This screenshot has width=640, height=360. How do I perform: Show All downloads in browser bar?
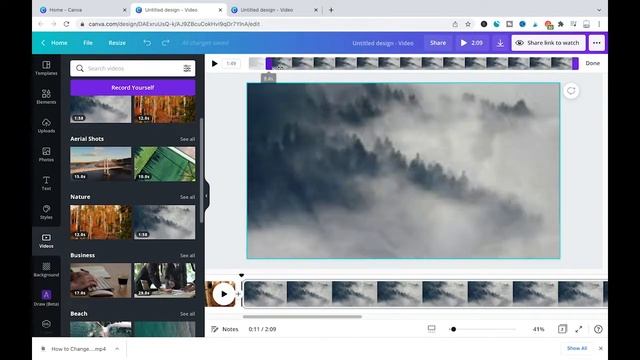(x=577, y=348)
